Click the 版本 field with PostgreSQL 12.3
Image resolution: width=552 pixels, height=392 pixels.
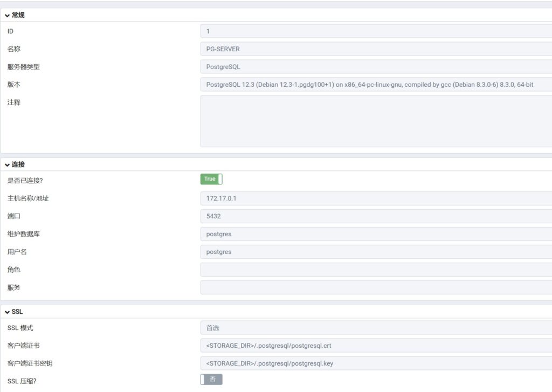tap(376, 85)
